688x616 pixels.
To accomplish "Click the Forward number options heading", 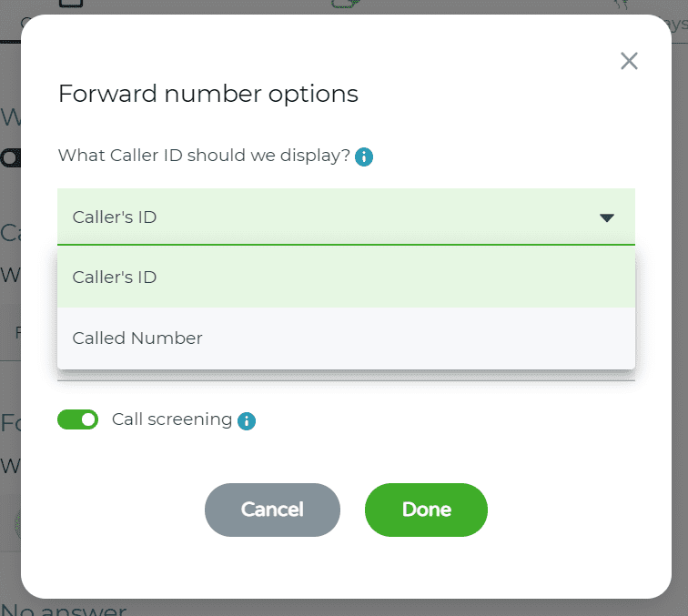I will [x=208, y=94].
